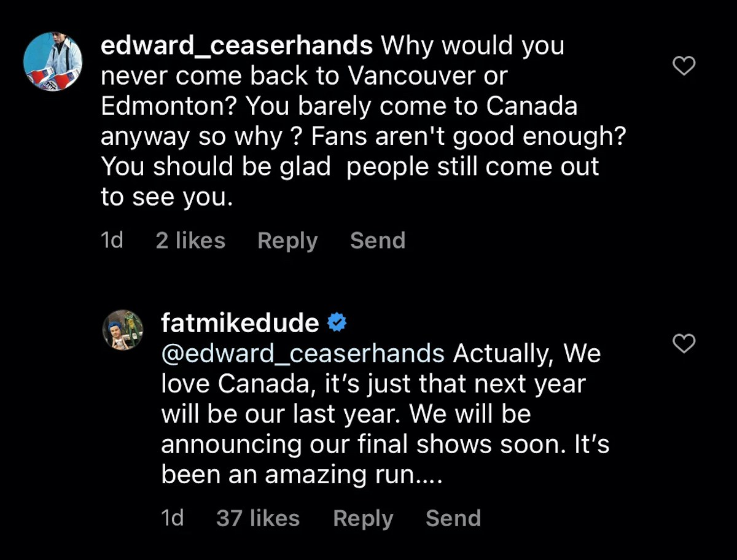
Task: Send the edward_ceaserhands comment to someone
Action: point(378,241)
